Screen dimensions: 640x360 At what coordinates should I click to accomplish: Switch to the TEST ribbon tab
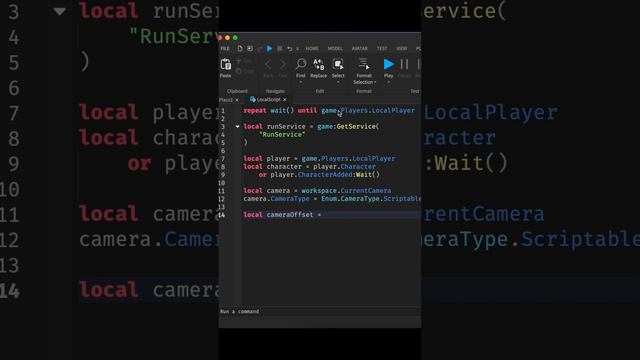pos(382,49)
